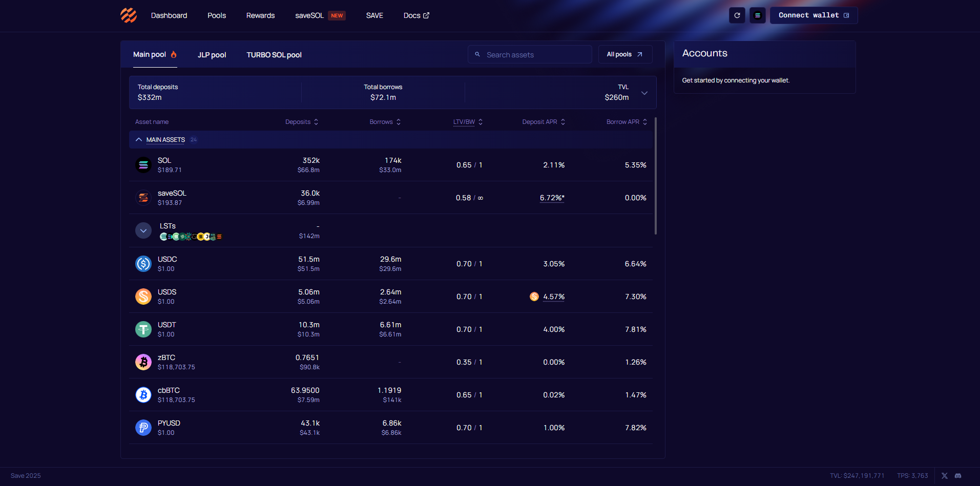Click the LSTs $142m deposits value

(x=309, y=236)
